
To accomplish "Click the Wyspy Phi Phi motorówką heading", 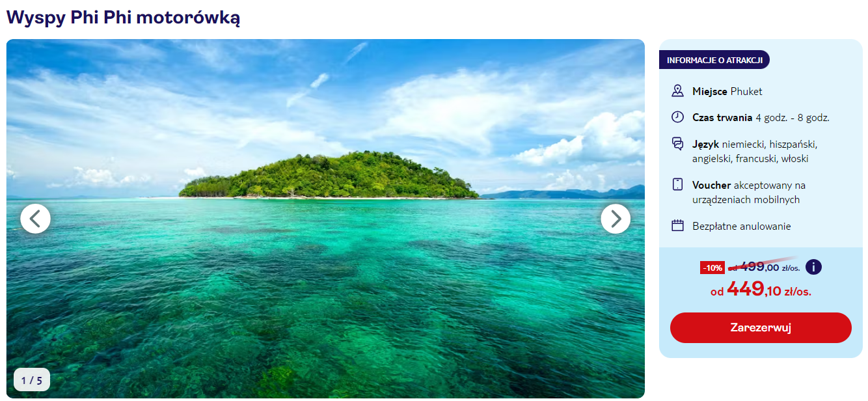I will [124, 18].
